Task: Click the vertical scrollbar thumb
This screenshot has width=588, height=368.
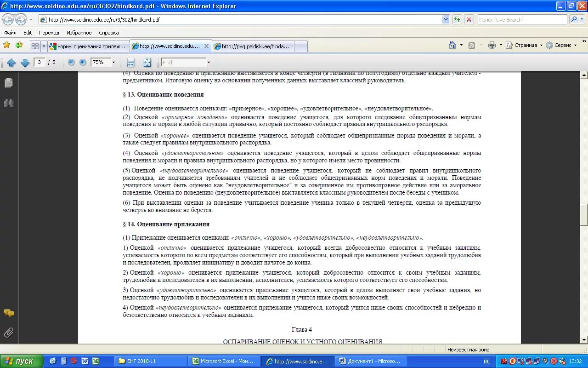Action: click(584, 215)
